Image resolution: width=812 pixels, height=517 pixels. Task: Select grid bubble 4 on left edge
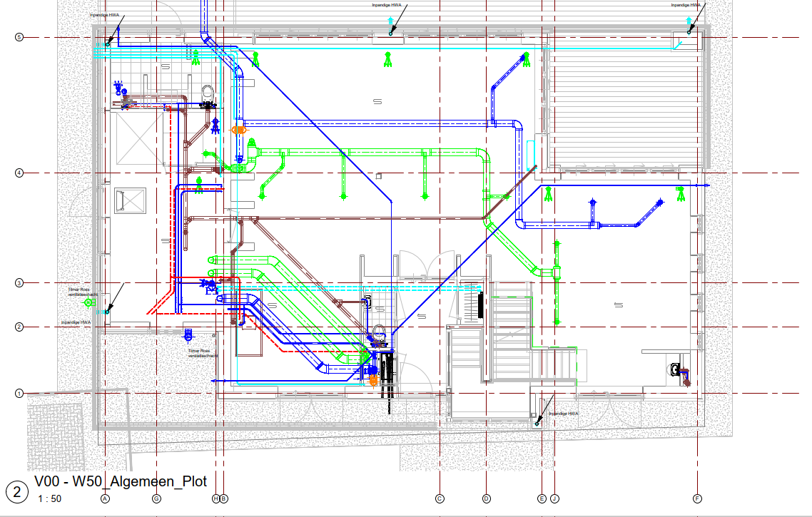[19, 173]
